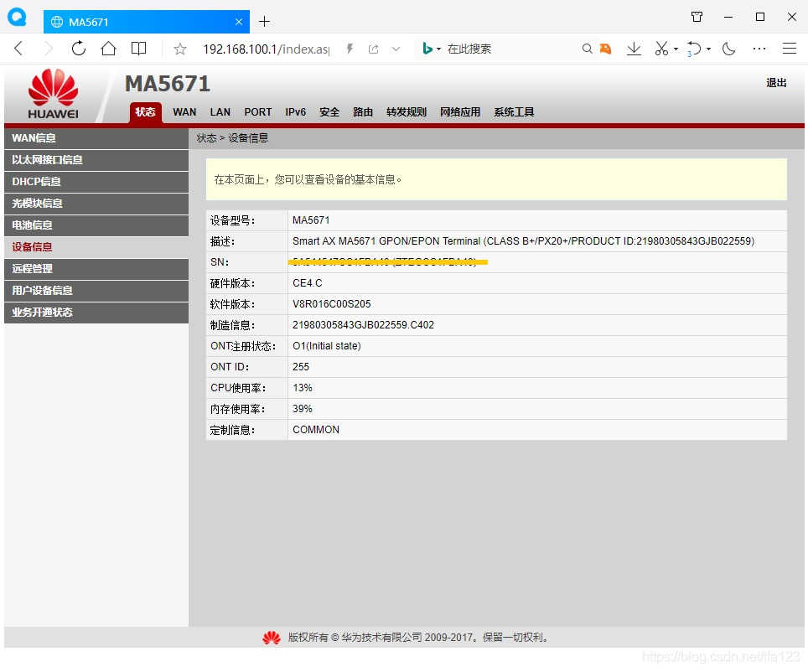Click the lightning speed mode icon
Image resolution: width=808 pixels, height=672 pixels.
coord(350,49)
